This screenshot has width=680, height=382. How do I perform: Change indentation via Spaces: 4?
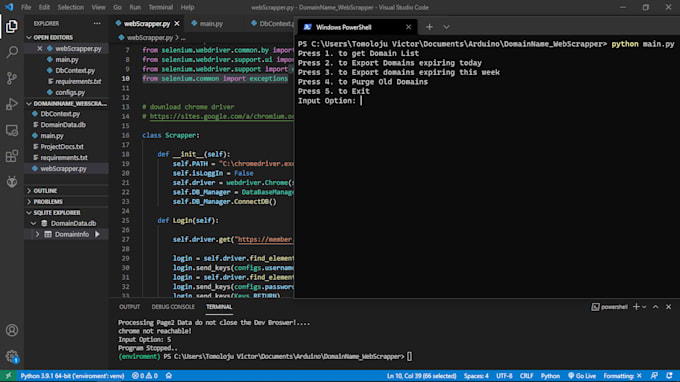476,376
